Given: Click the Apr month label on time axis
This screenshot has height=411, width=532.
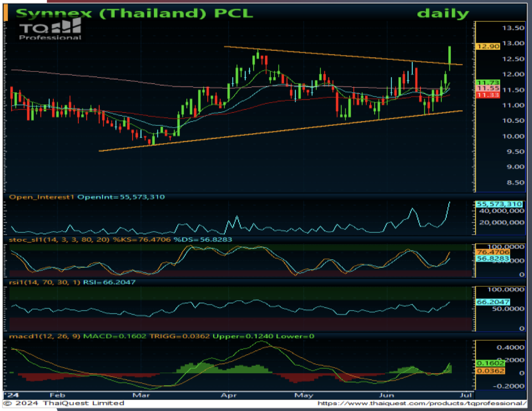Looking at the screenshot, I should (x=228, y=396).
